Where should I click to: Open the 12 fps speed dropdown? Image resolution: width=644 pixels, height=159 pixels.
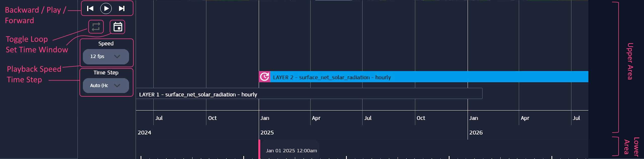pos(106,56)
